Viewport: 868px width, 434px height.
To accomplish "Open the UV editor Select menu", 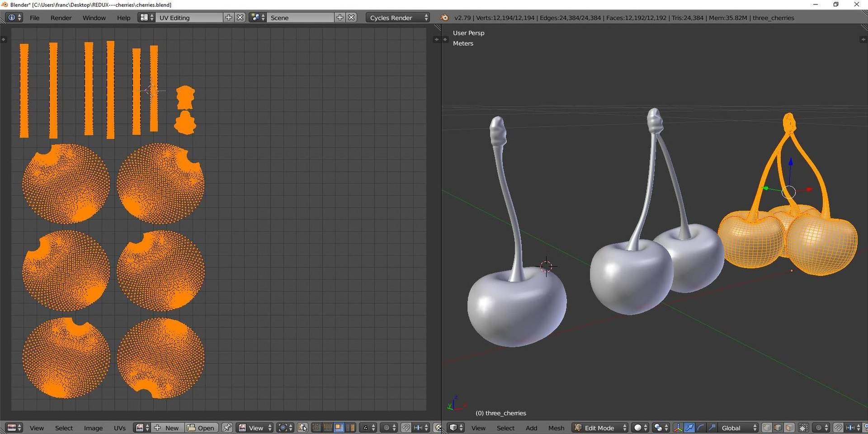I will click(x=64, y=428).
